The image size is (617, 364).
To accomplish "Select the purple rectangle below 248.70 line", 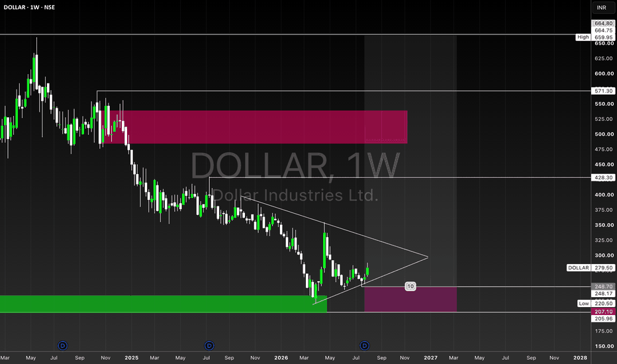I will [x=410, y=299].
